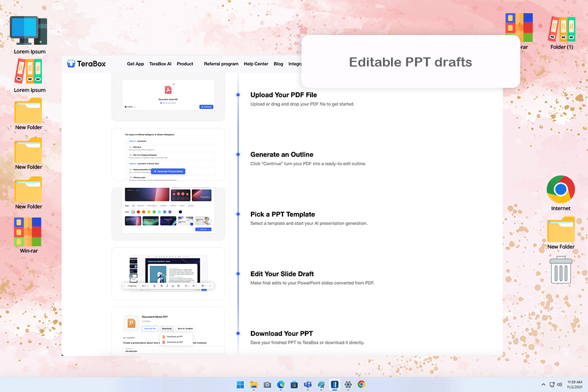Open the font color dropdown in editor toolbar
The width and height of the screenshot is (588, 392).
154,286
